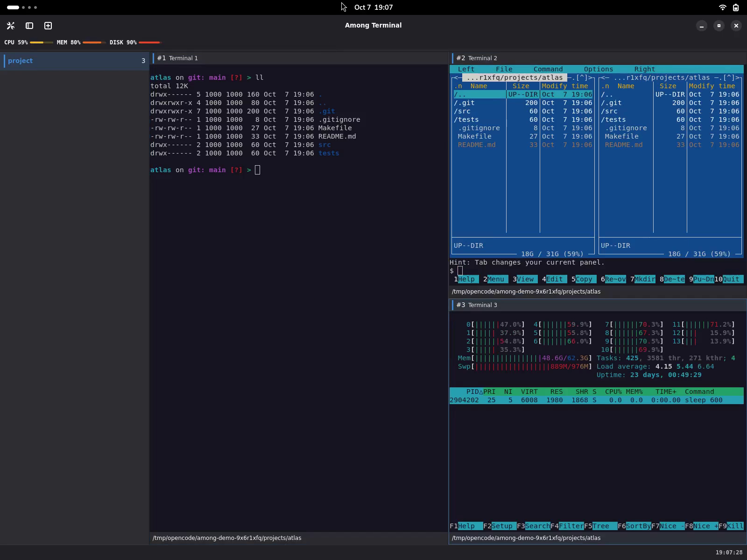Click the DISK 90% usage bar
Viewport: 747px width, 560px height.
coord(150,42)
